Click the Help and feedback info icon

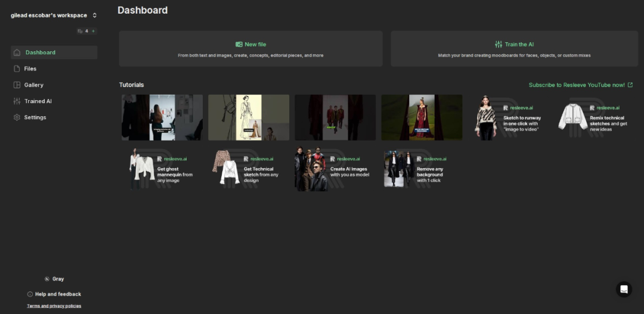30,294
